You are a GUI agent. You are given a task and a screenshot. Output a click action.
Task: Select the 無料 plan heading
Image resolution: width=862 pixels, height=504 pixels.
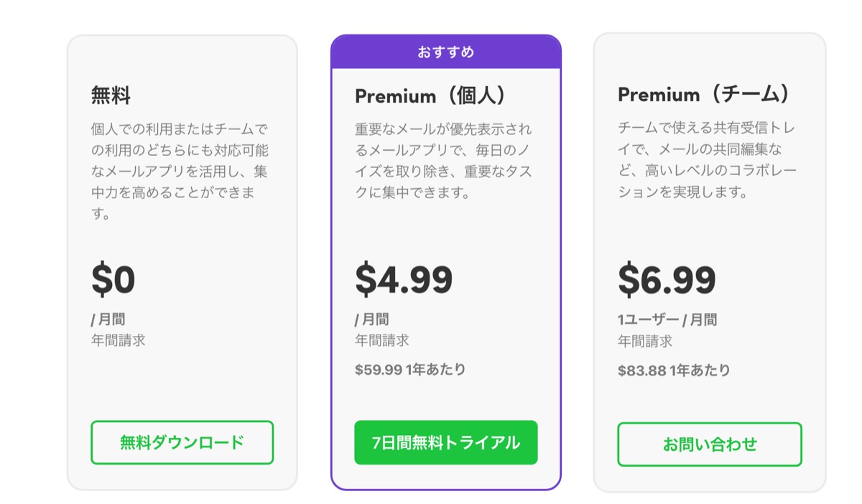[111, 95]
